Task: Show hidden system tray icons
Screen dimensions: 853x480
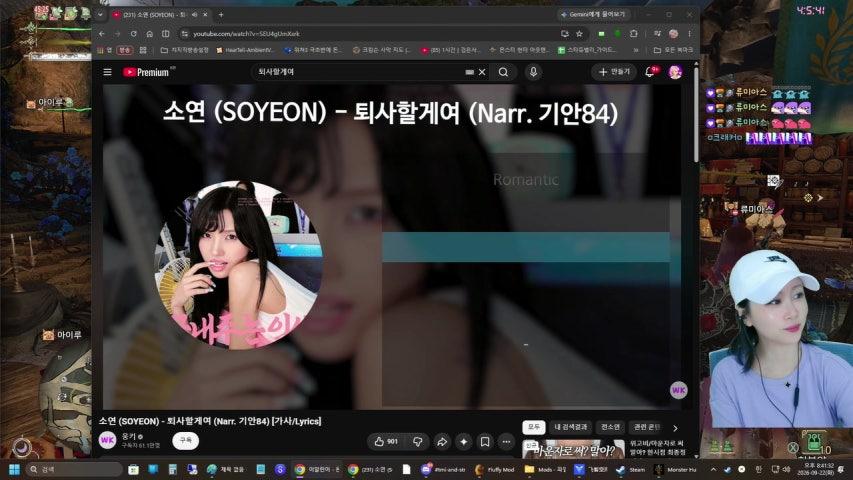Action: pyautogui.click(x=713, y=469)
